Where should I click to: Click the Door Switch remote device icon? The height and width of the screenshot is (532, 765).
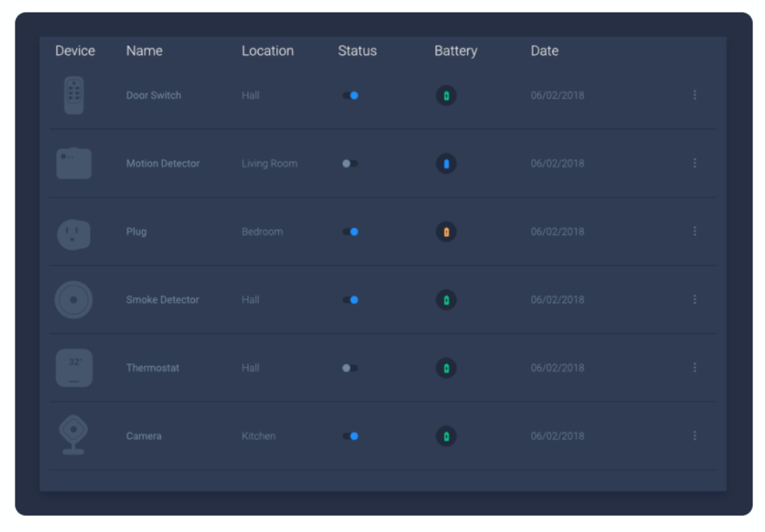(x=73, y=96)
